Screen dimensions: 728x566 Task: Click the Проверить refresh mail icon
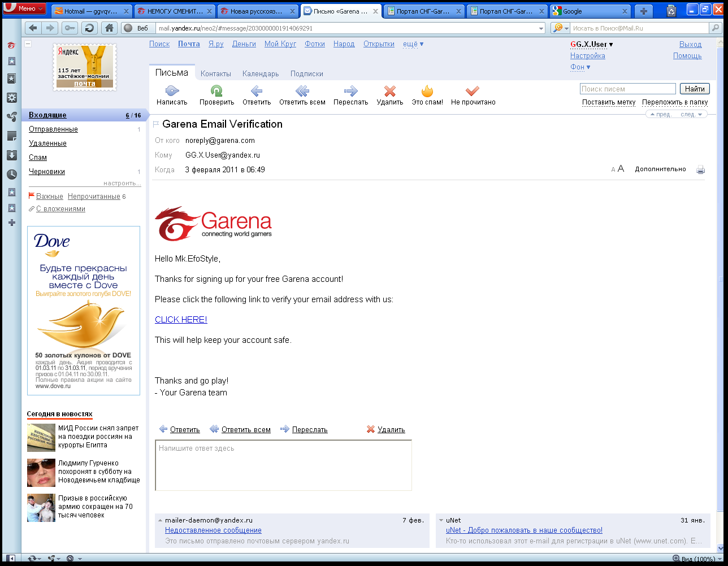pos(216,90)
